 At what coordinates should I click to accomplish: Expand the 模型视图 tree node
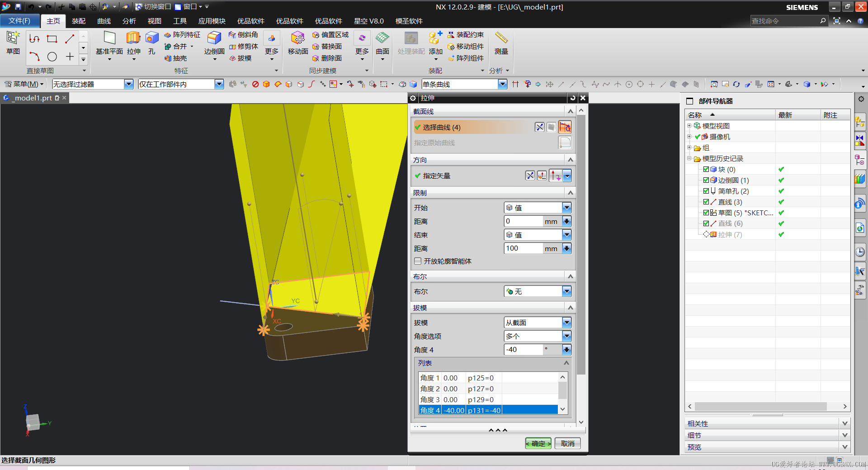pos(689,126)
